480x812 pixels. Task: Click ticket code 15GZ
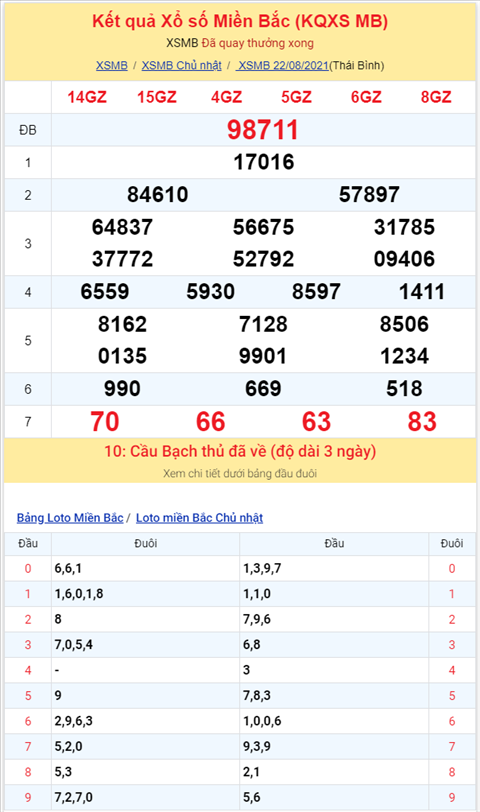pyautogui.click(x=157, y=97)
